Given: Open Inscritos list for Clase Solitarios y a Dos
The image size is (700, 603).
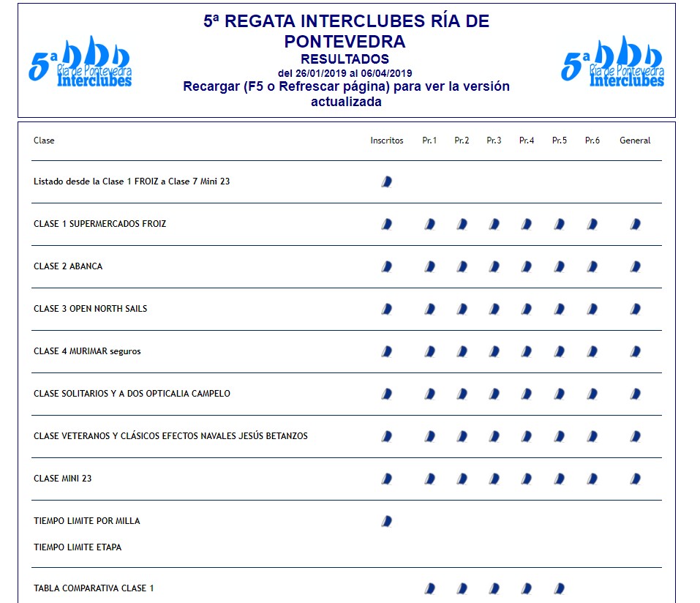Looking at the screenshot, I should point(386,394).
